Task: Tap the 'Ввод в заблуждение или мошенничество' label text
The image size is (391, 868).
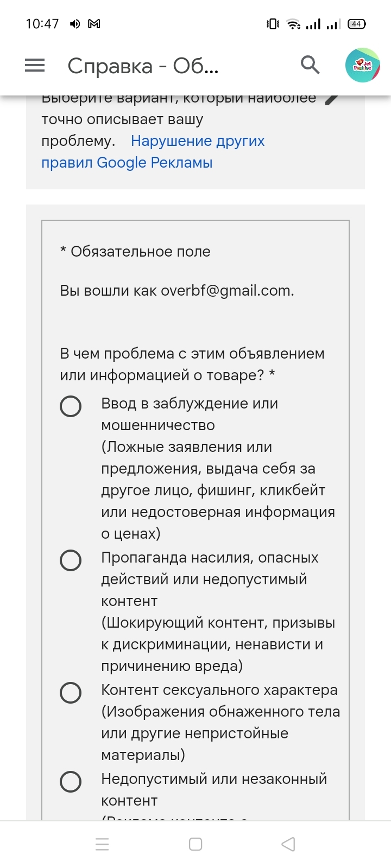Action: 190,414
